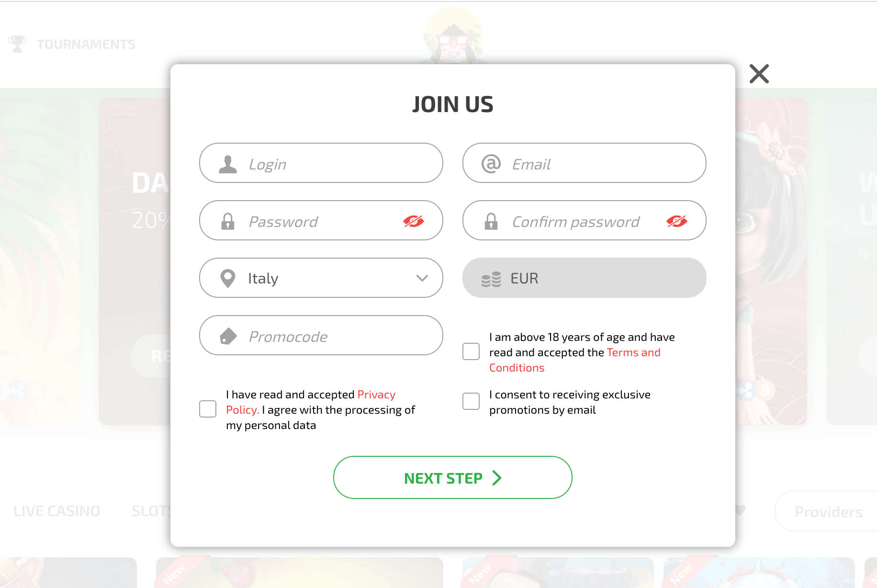Switch to the Live Casino tab

(56, 510)
